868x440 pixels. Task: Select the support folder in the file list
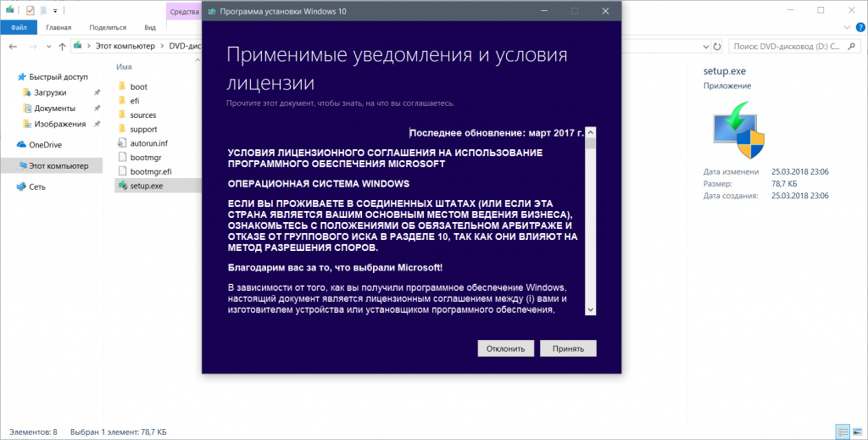pyautogui.click(x=143, y=129)
